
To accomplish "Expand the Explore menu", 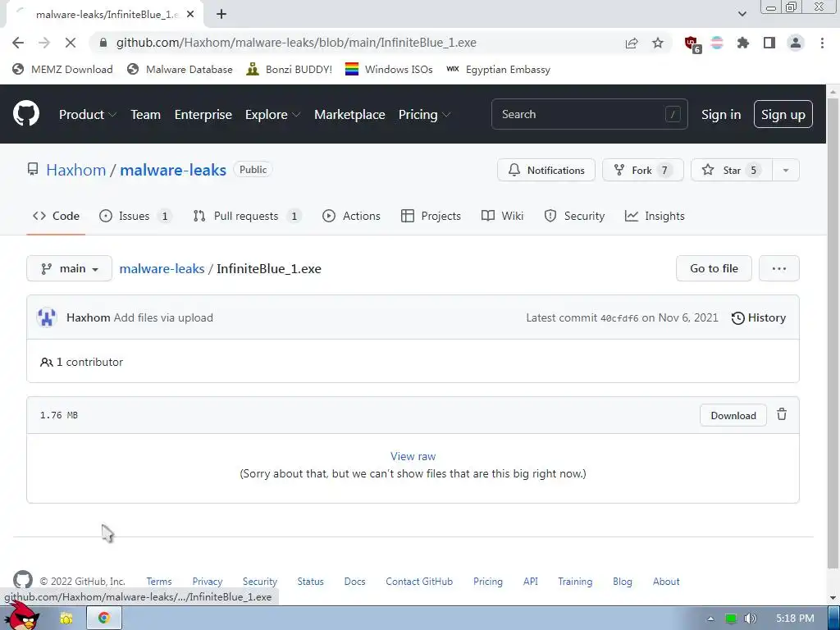I will coord(272,115).
